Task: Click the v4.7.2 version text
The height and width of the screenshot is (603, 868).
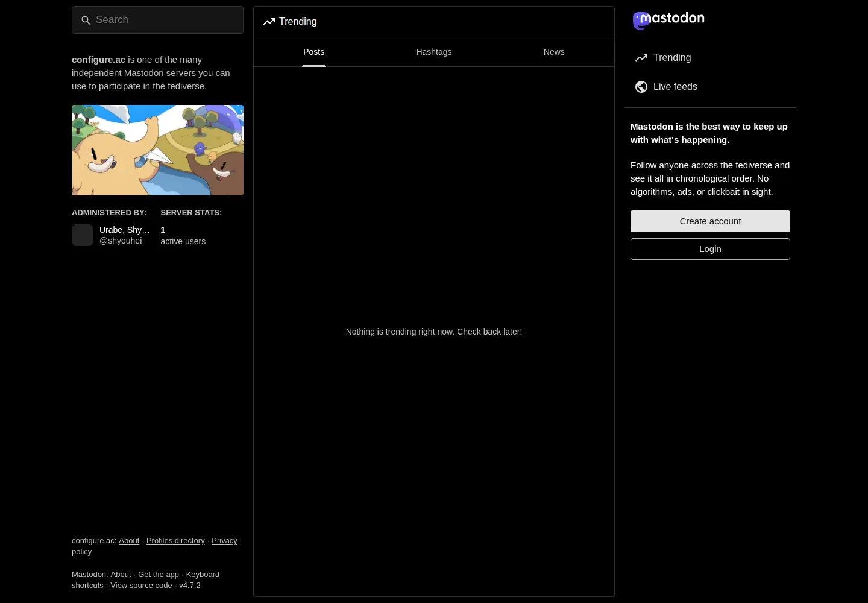Action: 190,586
